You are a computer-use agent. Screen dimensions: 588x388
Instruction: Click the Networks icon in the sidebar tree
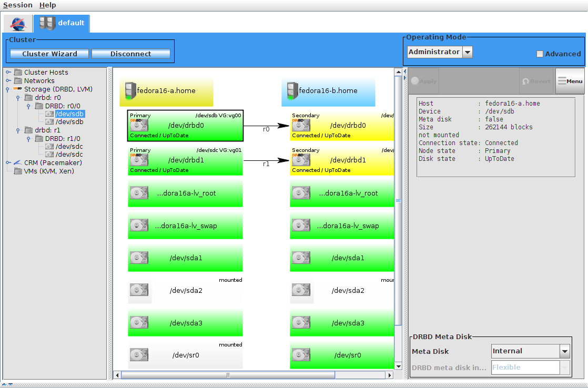[17, 80]
